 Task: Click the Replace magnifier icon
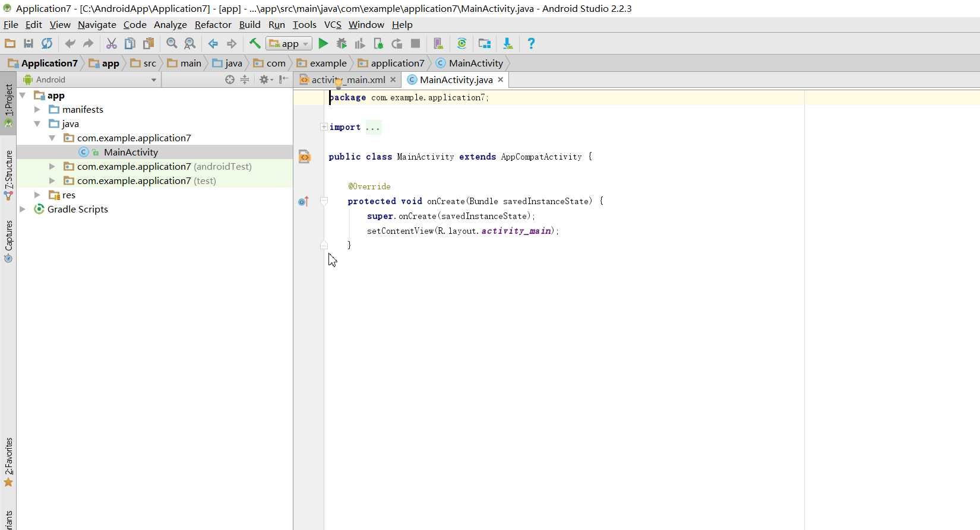pyautogui.click(x=189, y=43)
